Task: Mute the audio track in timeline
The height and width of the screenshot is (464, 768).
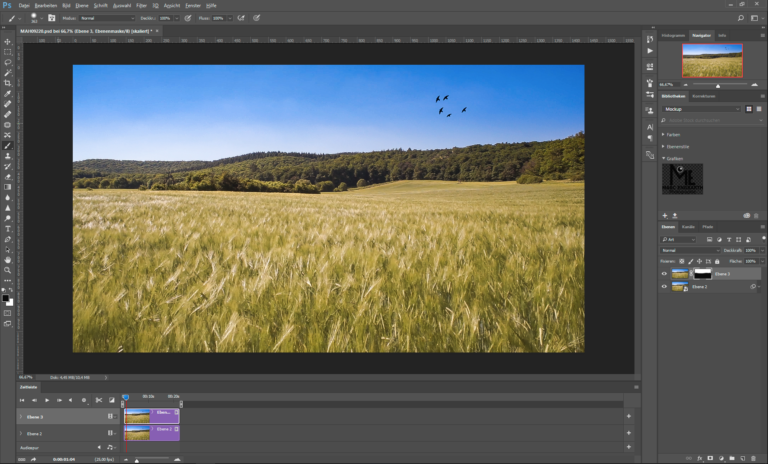Action: click(99, 447)
